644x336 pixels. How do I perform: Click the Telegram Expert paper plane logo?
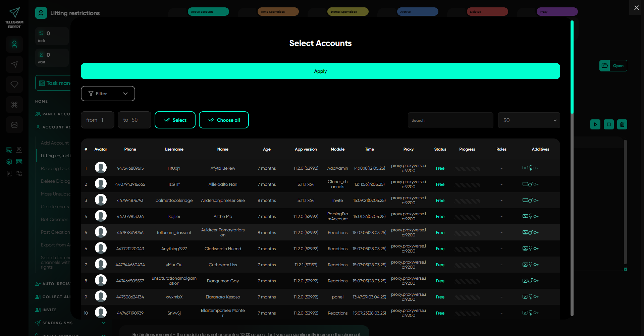(x=14, y=13)
